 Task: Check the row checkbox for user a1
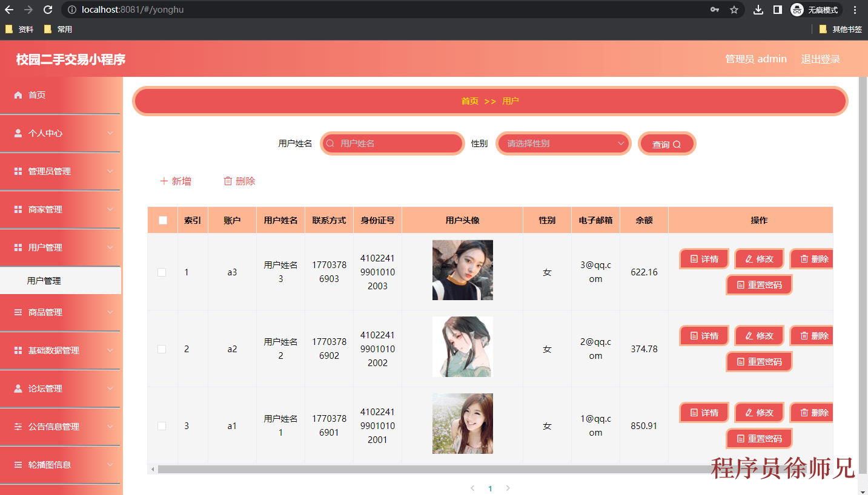[162, 426]
